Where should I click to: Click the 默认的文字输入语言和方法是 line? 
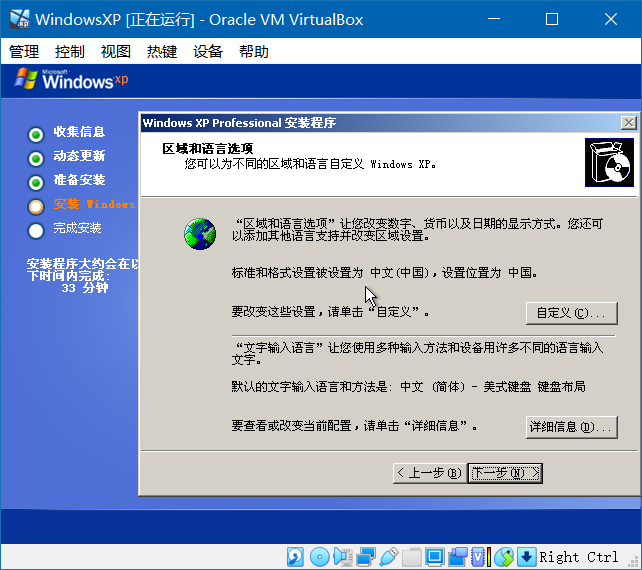[x=408, y=387]
